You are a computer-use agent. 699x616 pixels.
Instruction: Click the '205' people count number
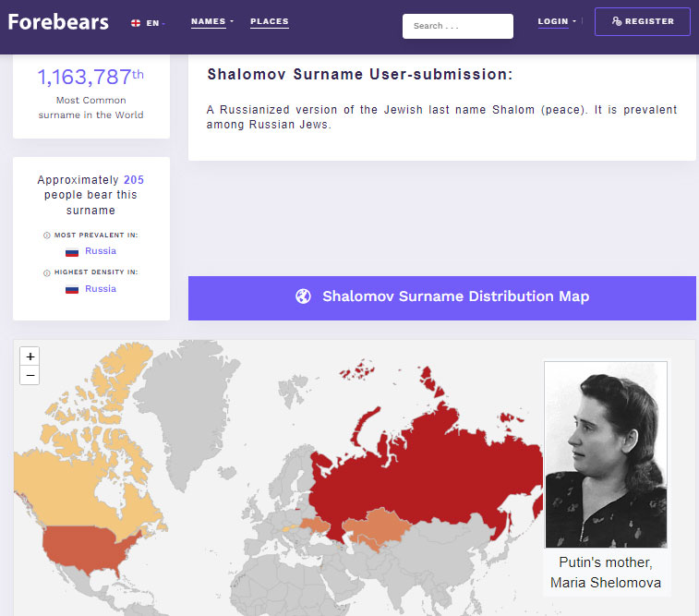[134, 180]
